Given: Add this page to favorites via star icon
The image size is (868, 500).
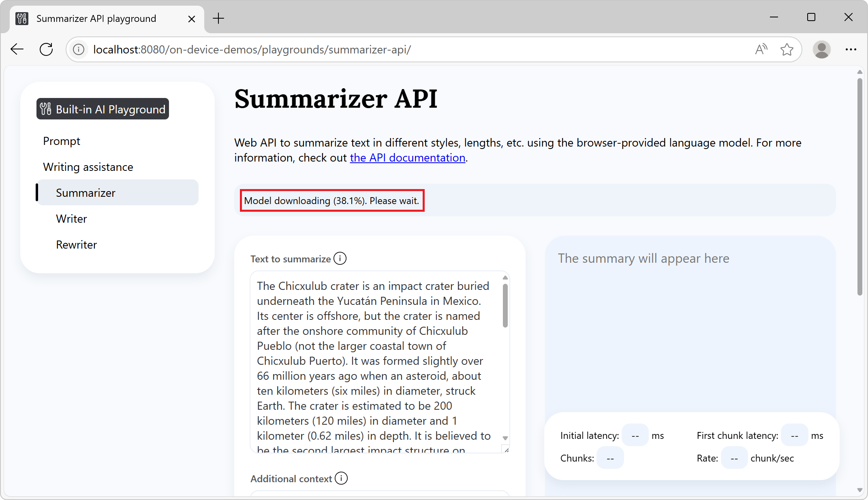Looking at the screenshot, I should click(787, 49).
